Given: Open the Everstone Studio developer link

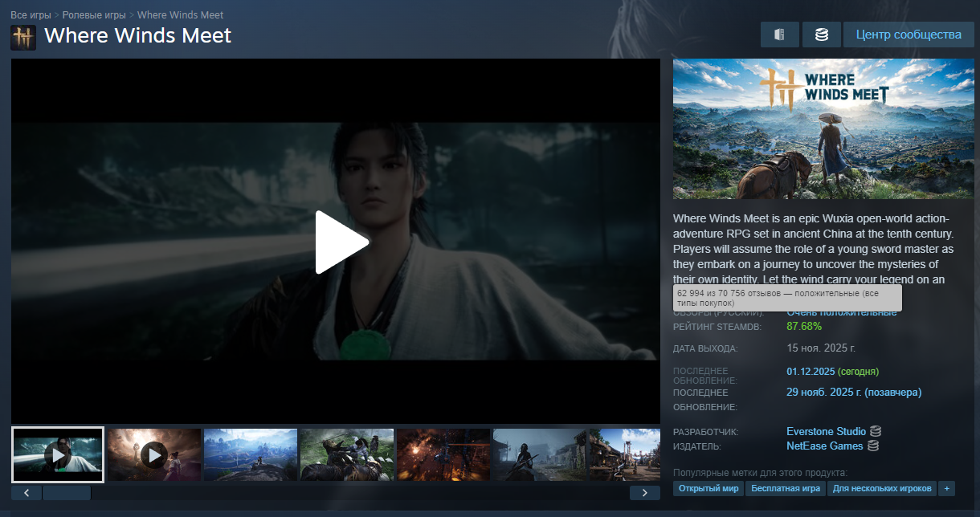Looking at the screenshot, I should point(826,432).
